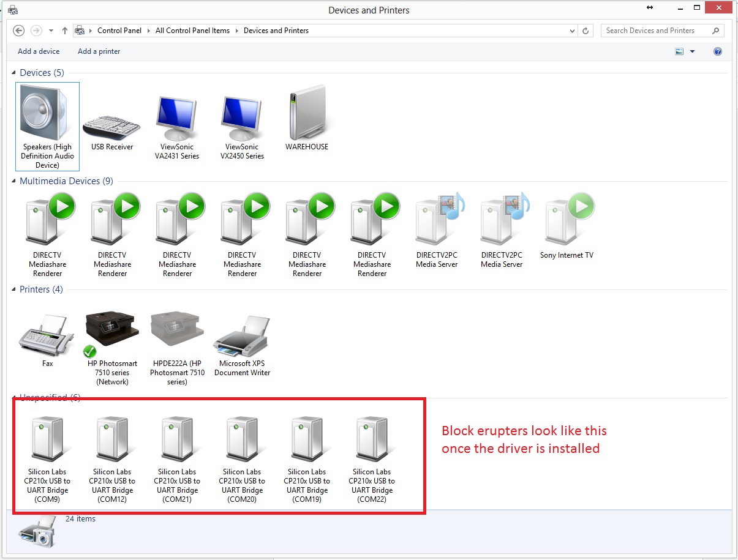
Task: Go back with the Back arrow
Action: pos(18,31)
